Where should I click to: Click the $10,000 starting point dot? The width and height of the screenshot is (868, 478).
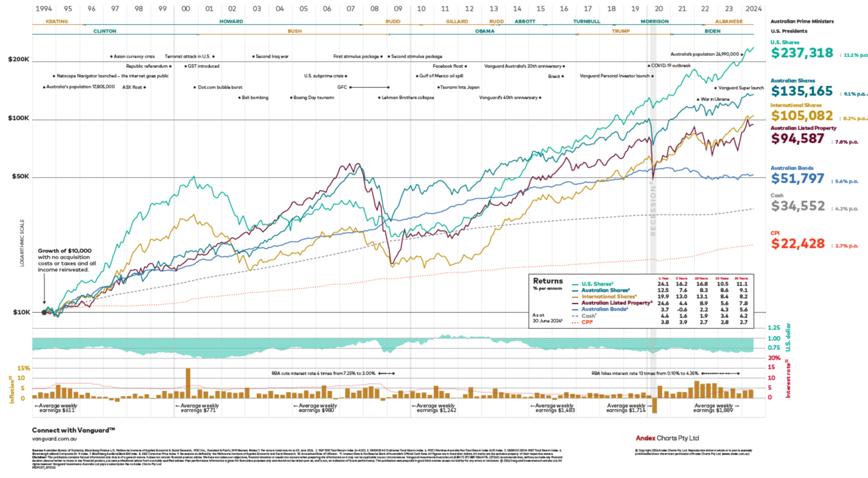pyautogui.click(x=45, y=312)
